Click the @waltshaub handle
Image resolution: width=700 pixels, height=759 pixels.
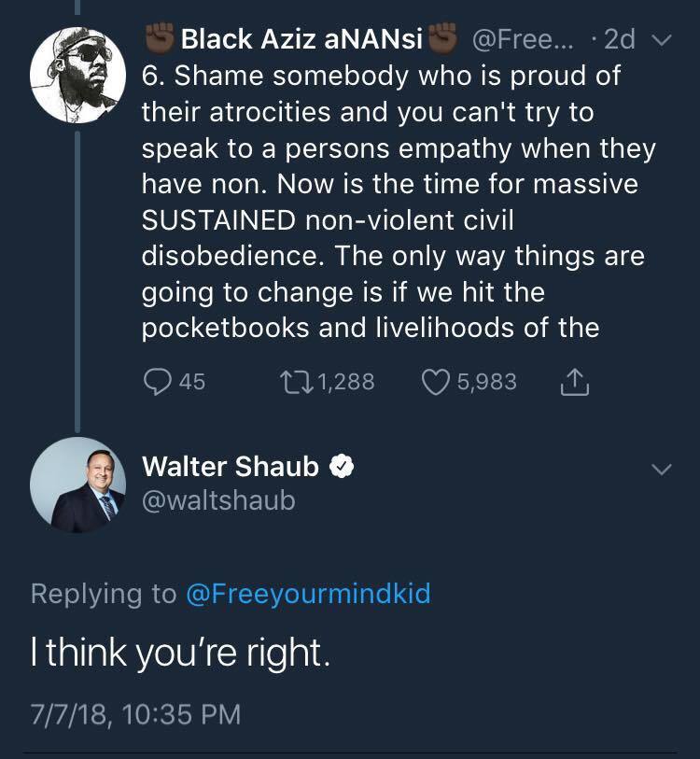(x=217, y=501)
